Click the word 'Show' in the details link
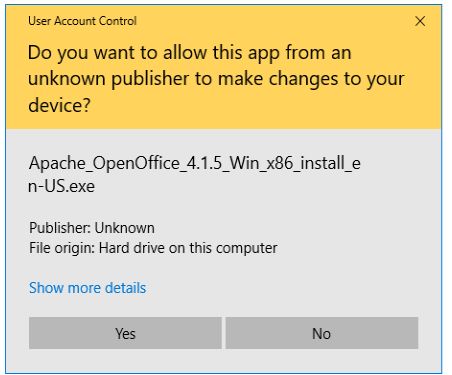452x375 pixels. [x=46, y=288]
